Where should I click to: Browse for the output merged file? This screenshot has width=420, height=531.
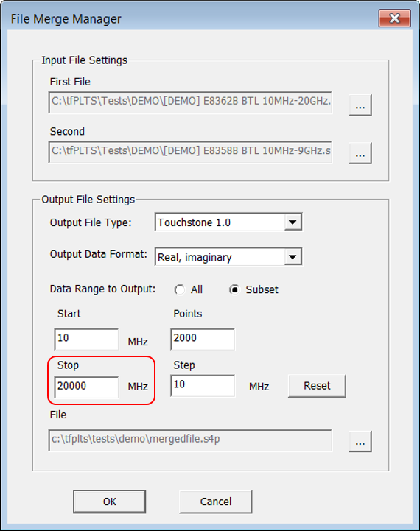point(360,442)
